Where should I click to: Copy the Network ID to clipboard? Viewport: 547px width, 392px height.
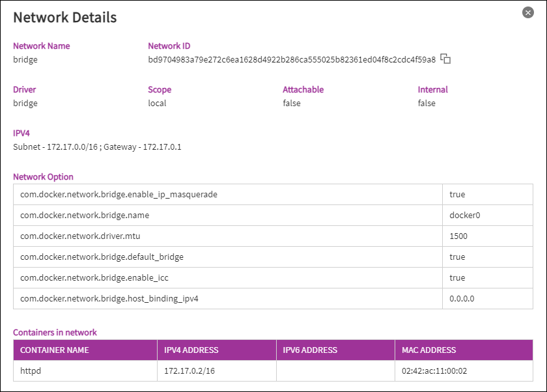(445, 59)
